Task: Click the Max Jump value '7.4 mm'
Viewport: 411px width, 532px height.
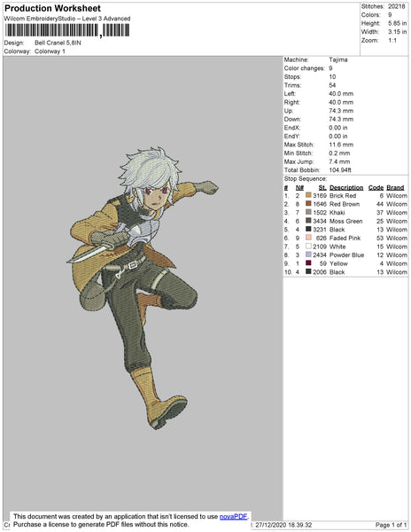Action: click(339, 161)
